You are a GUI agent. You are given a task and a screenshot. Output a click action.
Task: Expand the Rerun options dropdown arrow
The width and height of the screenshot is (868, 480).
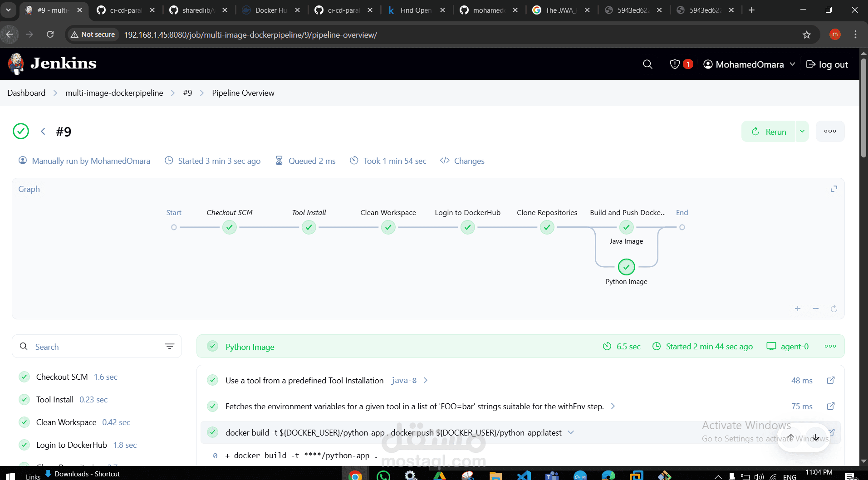(x=802, y=132)
